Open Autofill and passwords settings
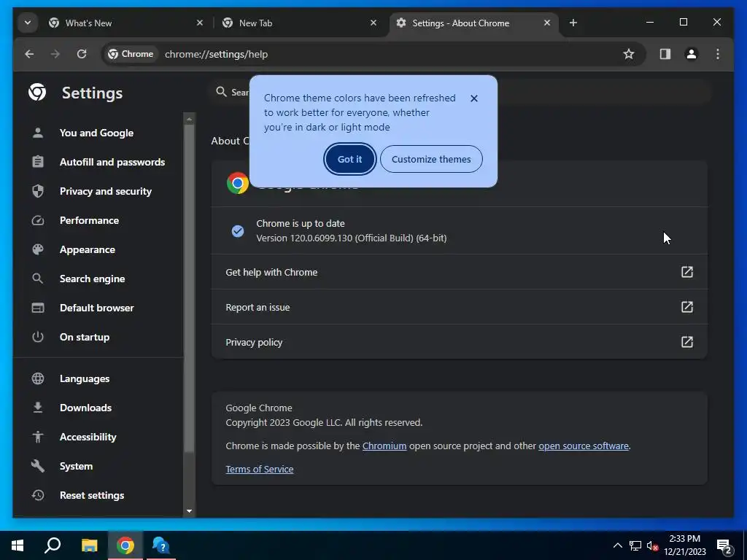 pos(98,162)
